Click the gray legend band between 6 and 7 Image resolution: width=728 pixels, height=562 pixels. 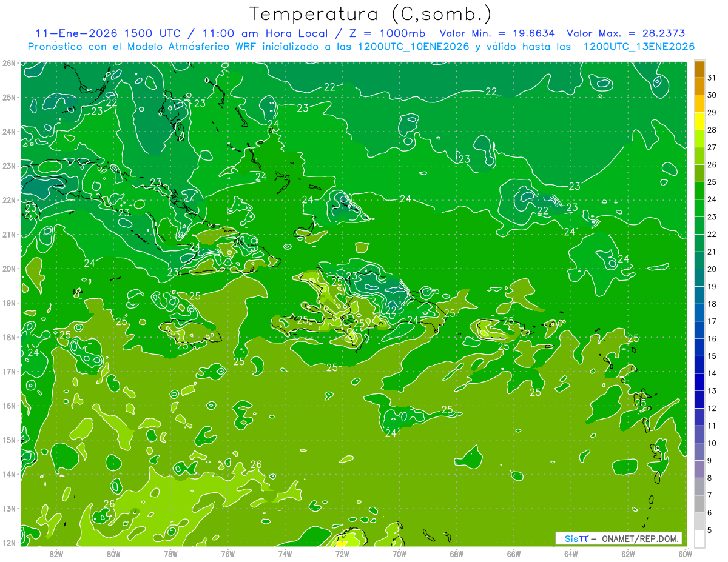(699, 504)
